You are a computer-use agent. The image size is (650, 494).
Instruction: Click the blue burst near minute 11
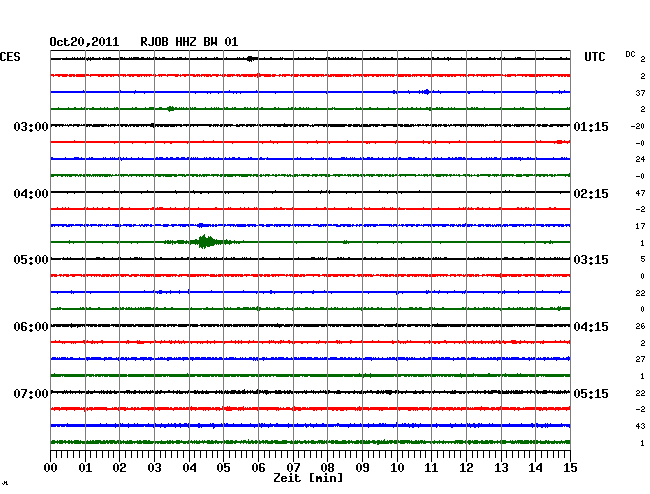coord(426,92)
